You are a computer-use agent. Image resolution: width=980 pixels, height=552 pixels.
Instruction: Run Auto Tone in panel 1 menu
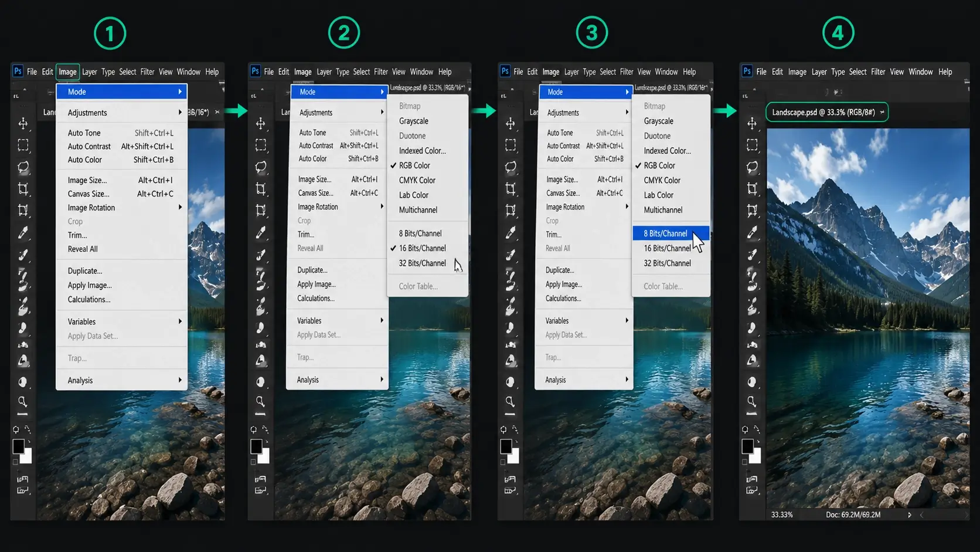[x=121, y=133]
